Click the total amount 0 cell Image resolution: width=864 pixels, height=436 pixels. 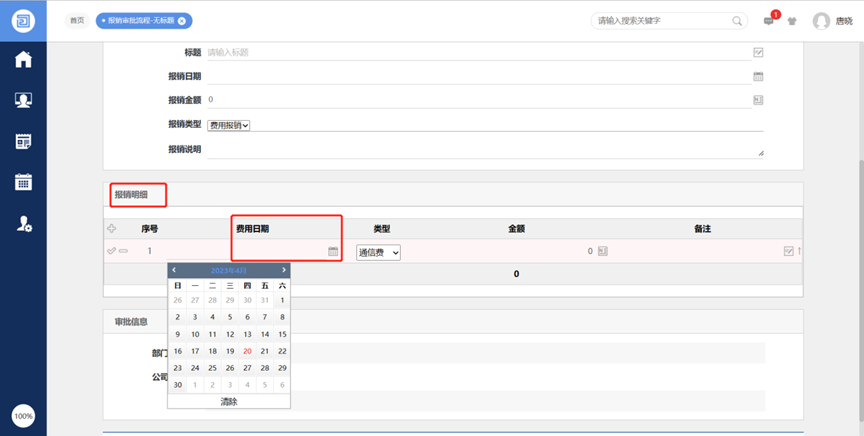(516, 274)
